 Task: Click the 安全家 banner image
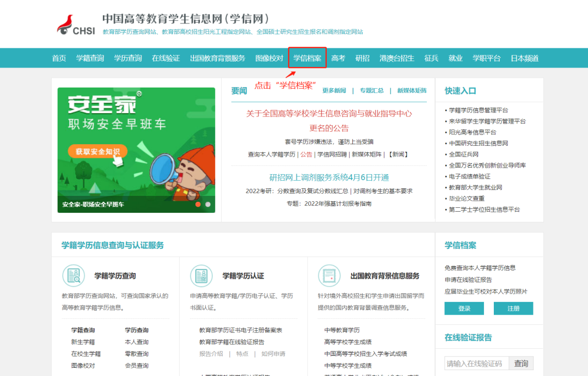pyautogui.click(x=136, y=150)
